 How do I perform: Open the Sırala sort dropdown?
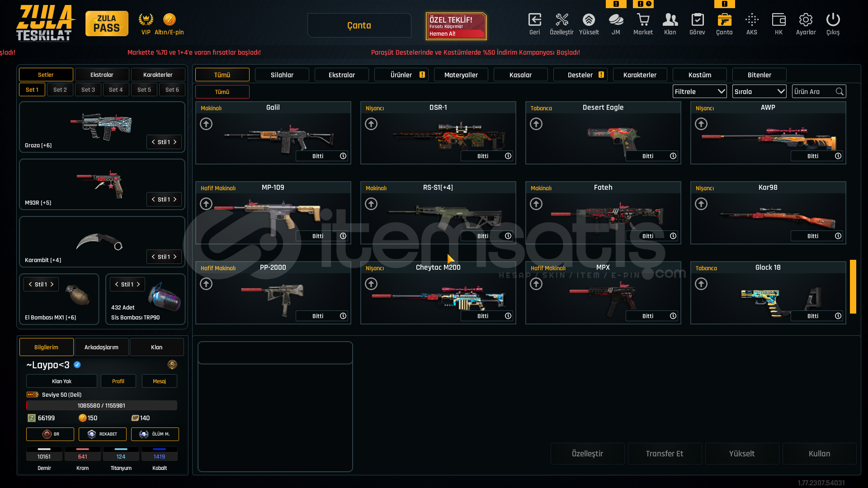[759, 92]
